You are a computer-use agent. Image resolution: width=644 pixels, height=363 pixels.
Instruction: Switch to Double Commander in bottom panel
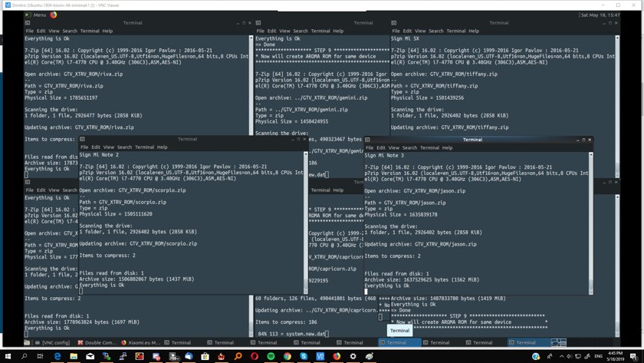coord(97,342)
